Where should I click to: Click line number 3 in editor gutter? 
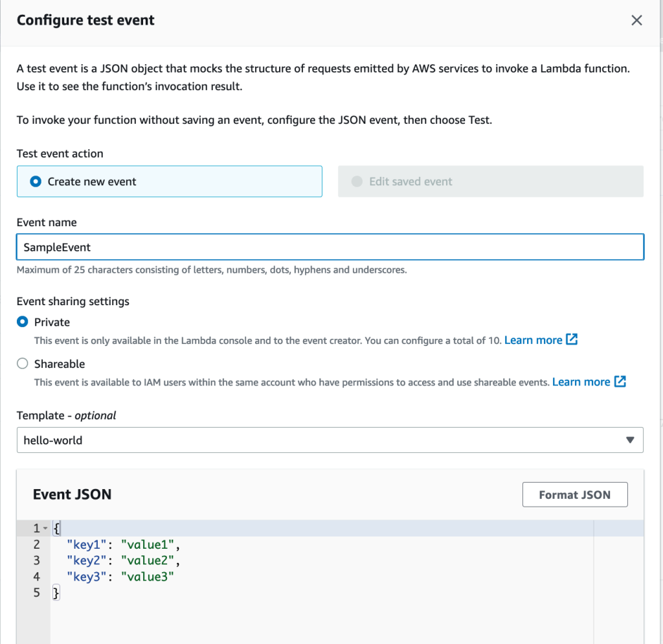point(37,560)
